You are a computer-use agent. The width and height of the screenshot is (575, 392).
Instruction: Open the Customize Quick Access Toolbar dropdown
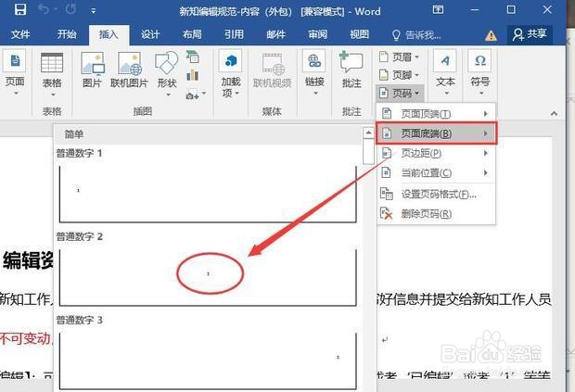[94, 11]
